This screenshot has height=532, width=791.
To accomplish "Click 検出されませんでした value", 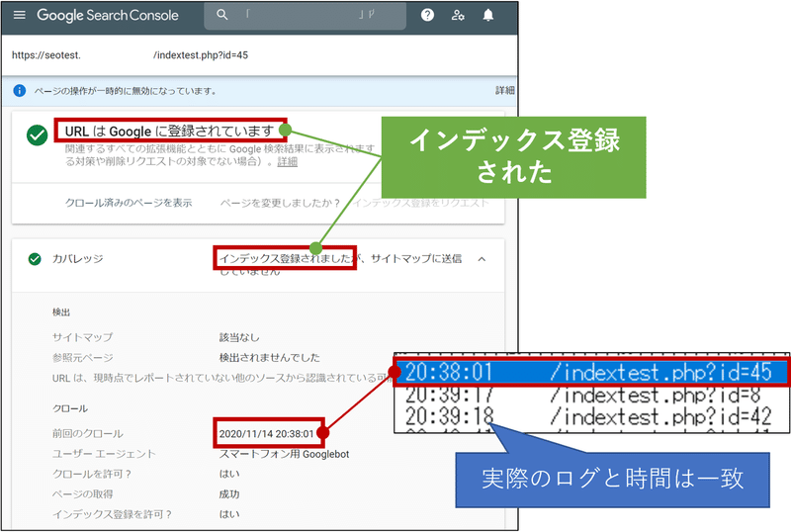I will [269, 358].
